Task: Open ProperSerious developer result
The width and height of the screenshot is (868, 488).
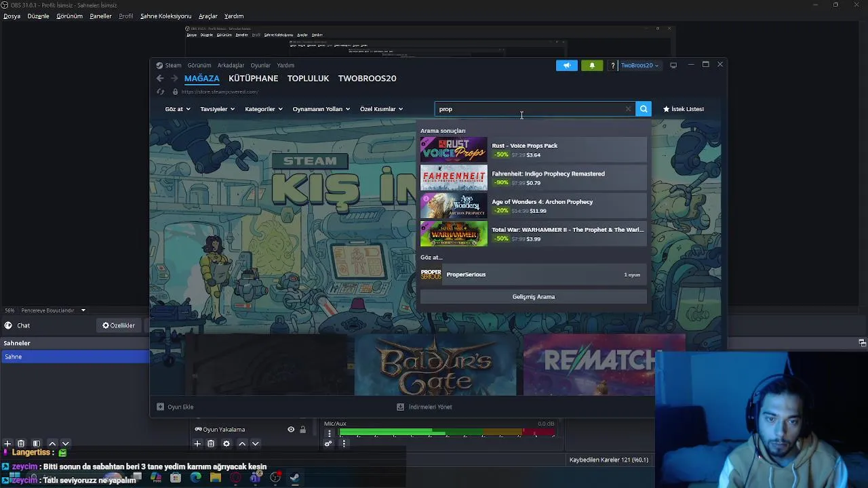Action: click(x=534, y=274)
